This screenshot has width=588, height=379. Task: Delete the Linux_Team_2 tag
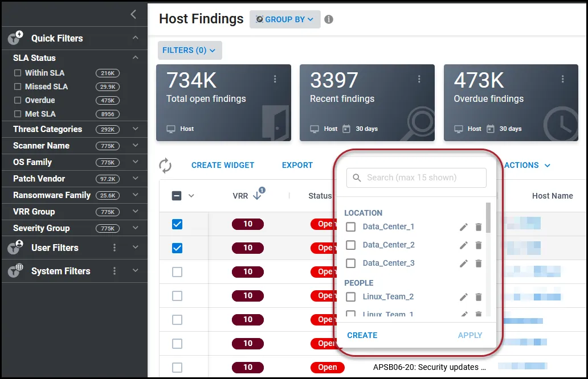coord(479,297)
